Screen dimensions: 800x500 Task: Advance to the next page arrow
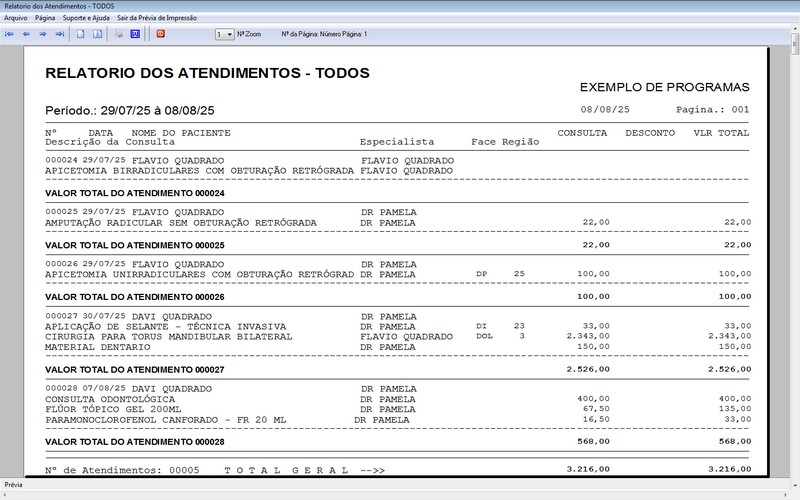[43, 34]
